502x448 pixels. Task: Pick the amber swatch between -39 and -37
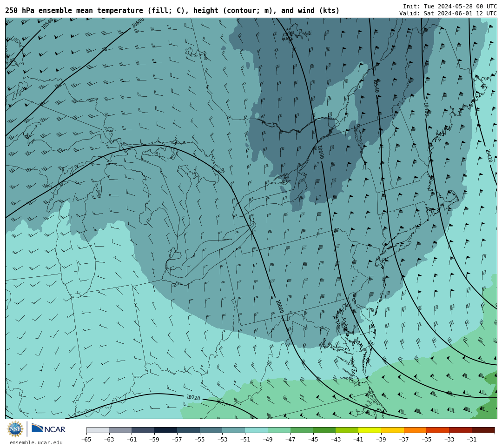392,430
